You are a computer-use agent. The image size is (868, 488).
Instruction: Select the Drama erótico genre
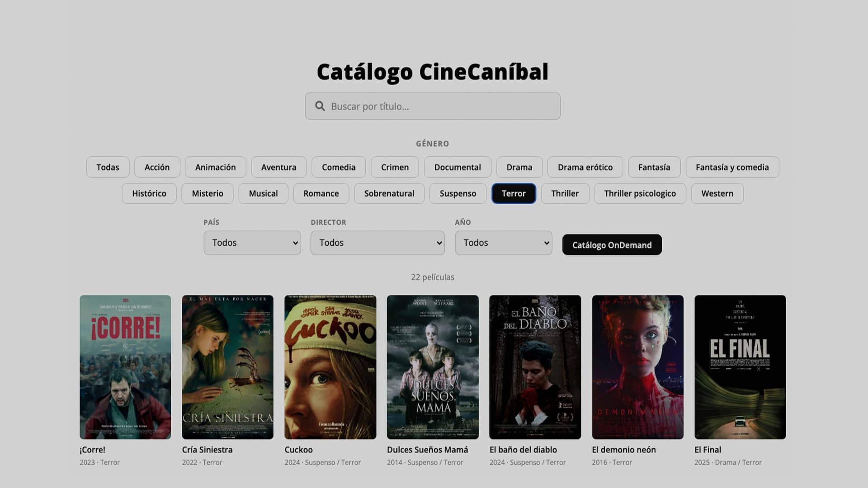[585, 167]
